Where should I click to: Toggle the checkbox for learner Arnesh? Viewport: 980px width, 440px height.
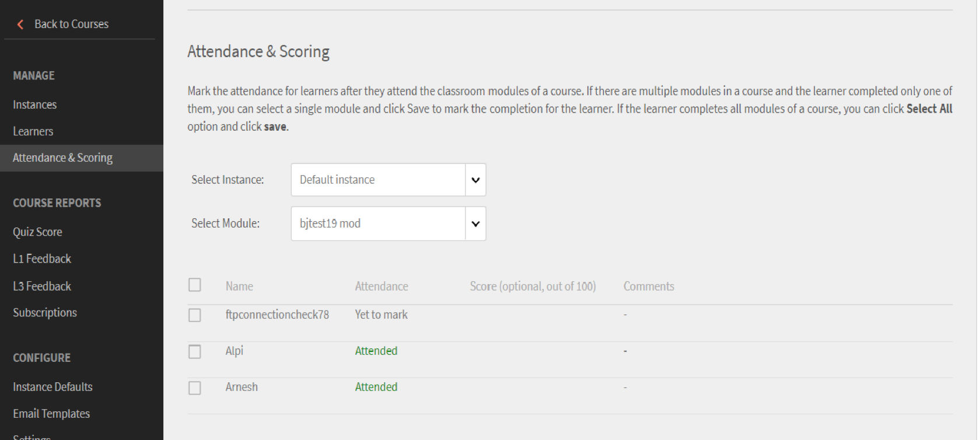(195, 387)
